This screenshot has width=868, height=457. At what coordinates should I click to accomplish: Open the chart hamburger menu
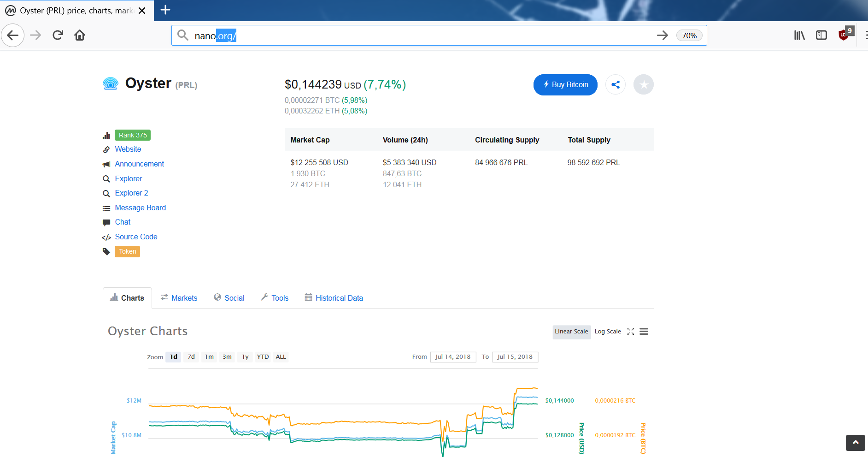(x=644, y=332)
